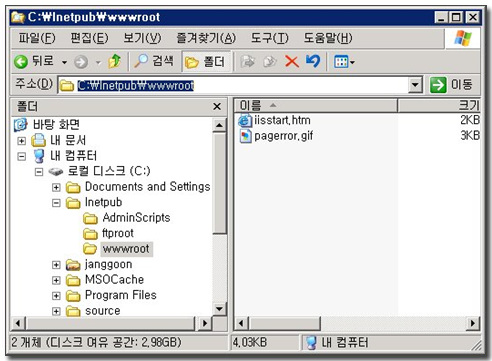
Task: Maximize the wwwroot Explorer window
Action: [x=456, y=17]
